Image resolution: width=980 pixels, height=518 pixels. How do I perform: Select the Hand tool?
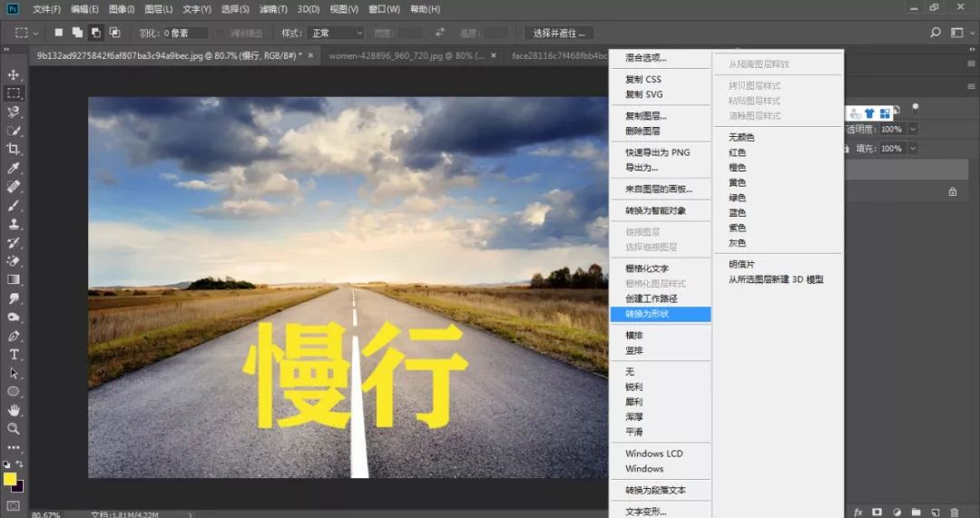coord(13,410)
